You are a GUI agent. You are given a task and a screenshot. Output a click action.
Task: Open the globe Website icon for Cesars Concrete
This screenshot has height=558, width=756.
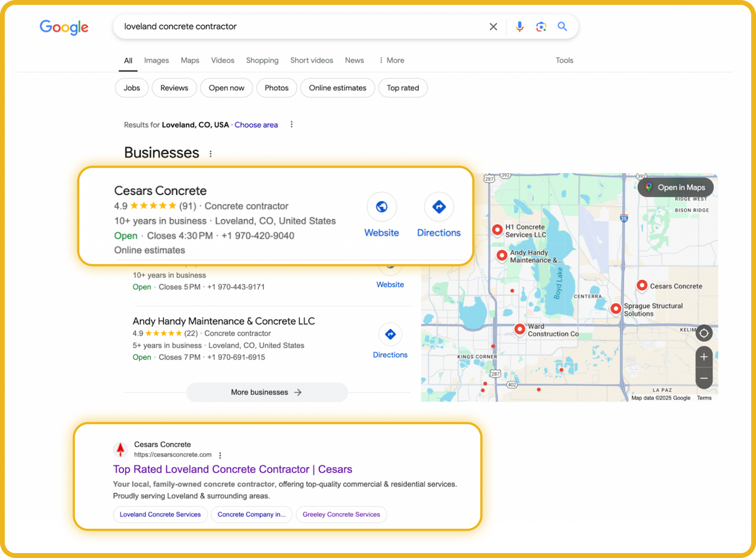pyautogui.click(x=382, y=206)
